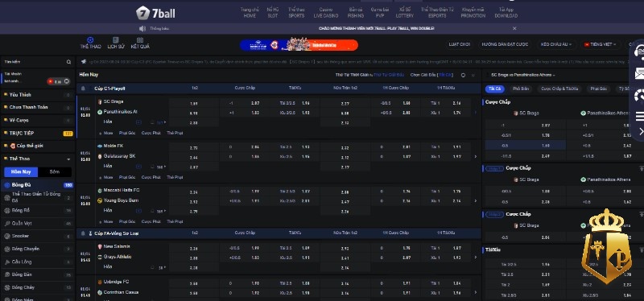Click the trophy icon of Cúp FA league
This screenshot has width=644, height=301.
point(90,233)
